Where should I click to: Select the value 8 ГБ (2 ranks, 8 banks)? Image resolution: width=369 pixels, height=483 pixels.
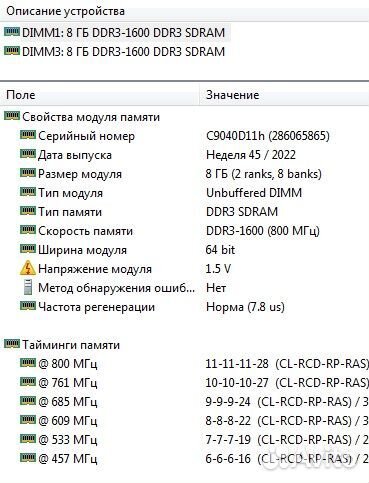tap(264, 174)
